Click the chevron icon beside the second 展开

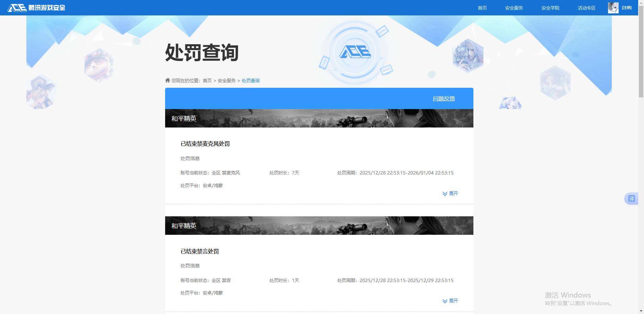coord(444,301)
